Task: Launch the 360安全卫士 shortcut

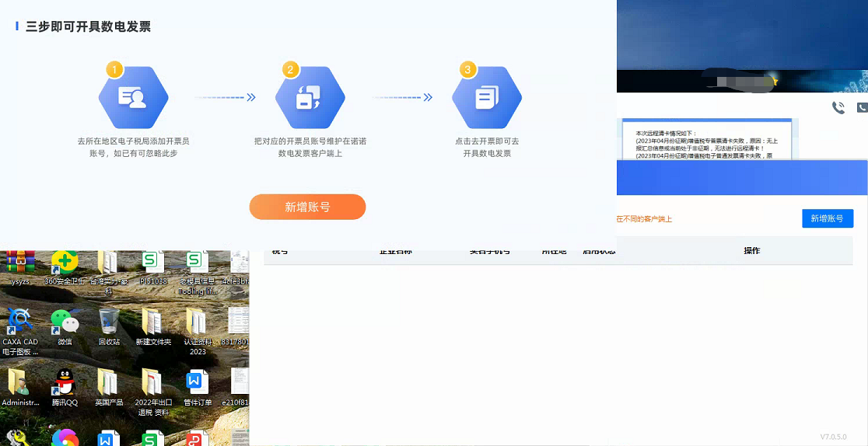Action: 65,263
